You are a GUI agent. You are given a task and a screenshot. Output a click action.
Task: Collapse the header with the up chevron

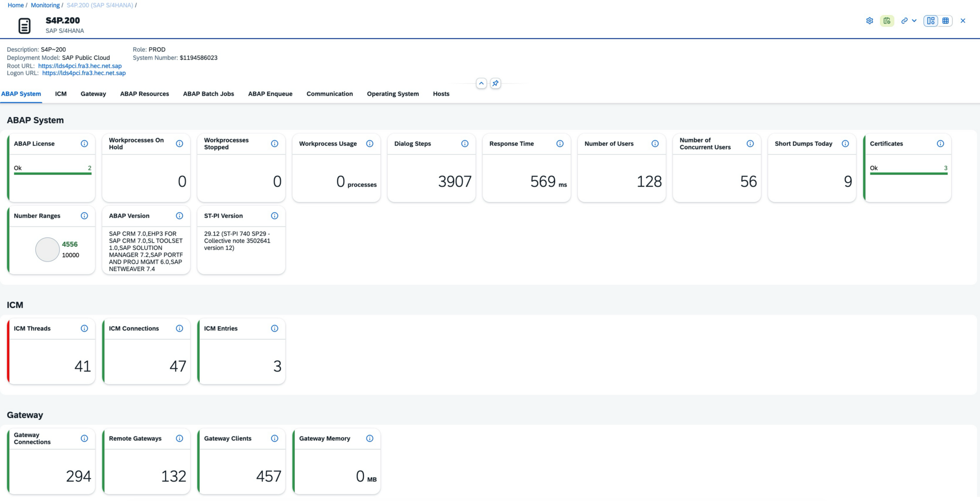[481, 83]
